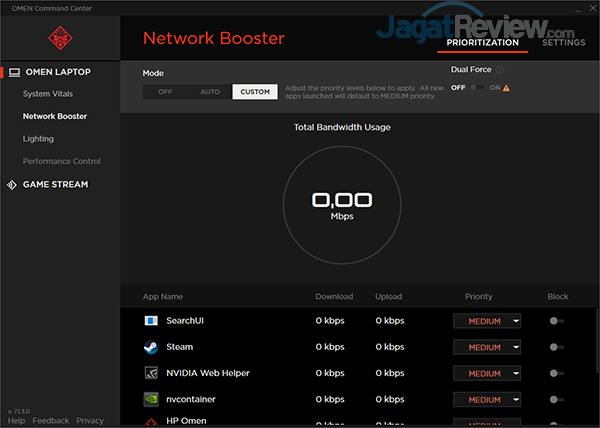Click the Dual Force warning triangle icon

coord(506,88)
